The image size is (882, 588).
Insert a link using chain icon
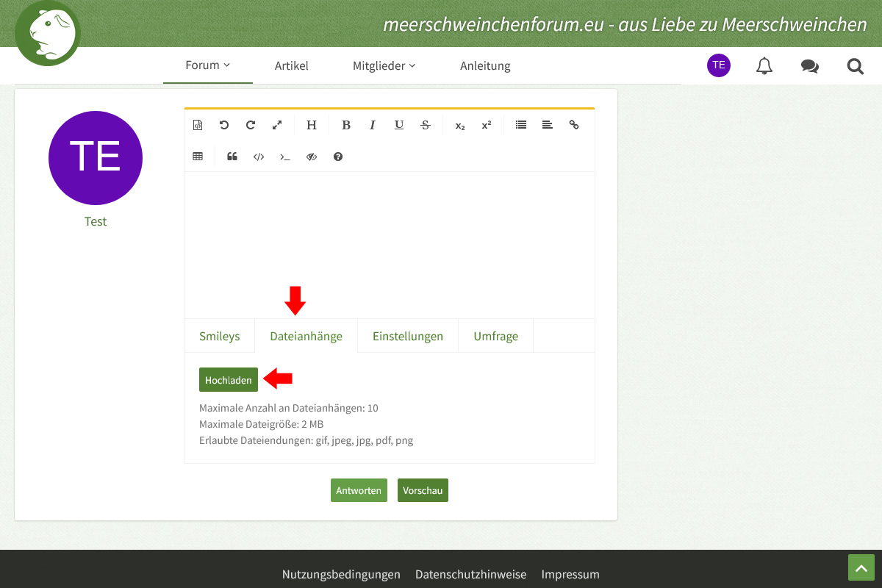point(574,125)
